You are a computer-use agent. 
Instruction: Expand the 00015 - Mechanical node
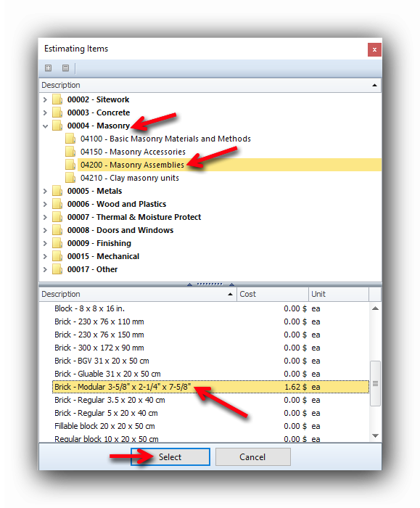pos(45,256)
